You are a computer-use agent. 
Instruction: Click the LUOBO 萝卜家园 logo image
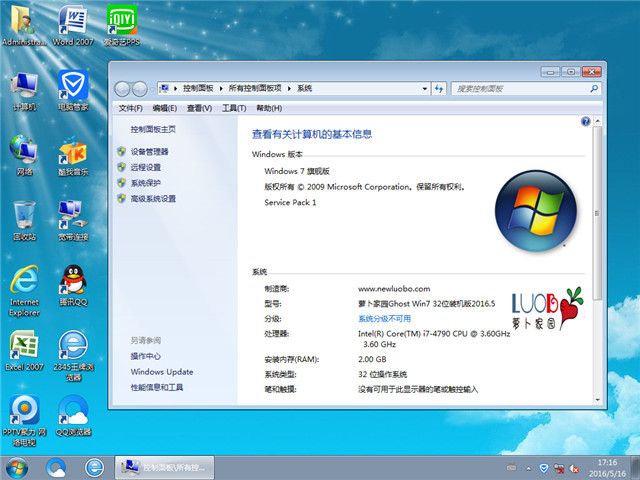point(547,309)
